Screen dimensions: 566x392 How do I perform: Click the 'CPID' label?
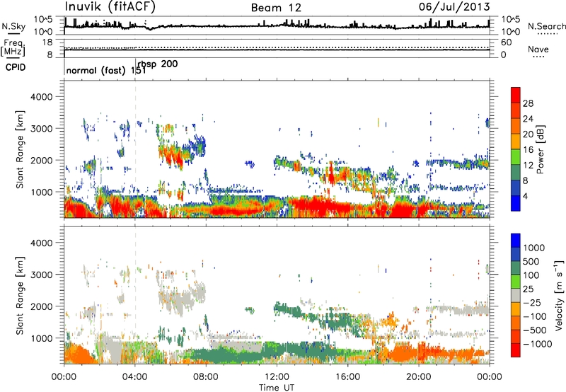point(16,67)
